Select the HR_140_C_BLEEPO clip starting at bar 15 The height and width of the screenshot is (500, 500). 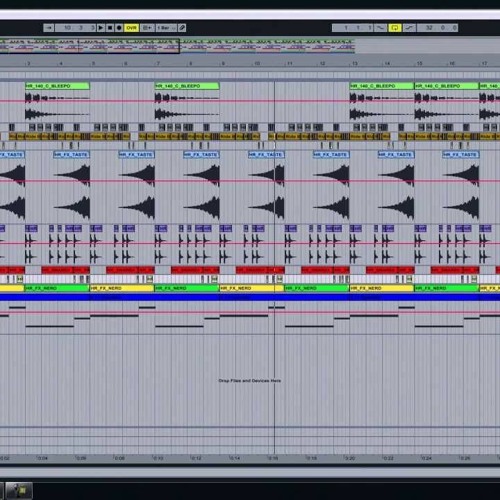[447, 86]
